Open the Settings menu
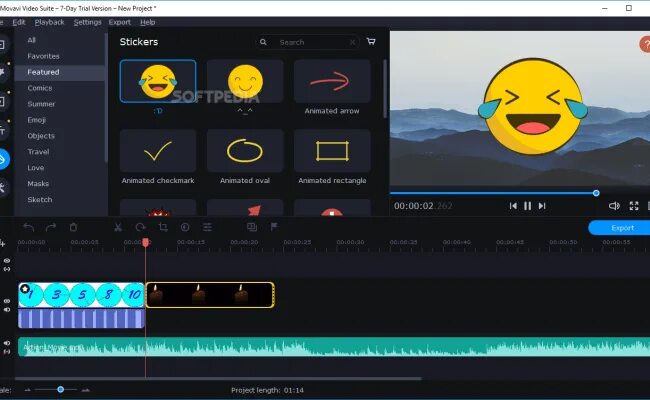Screen dimensions: 650x400 tap(87, 22)
